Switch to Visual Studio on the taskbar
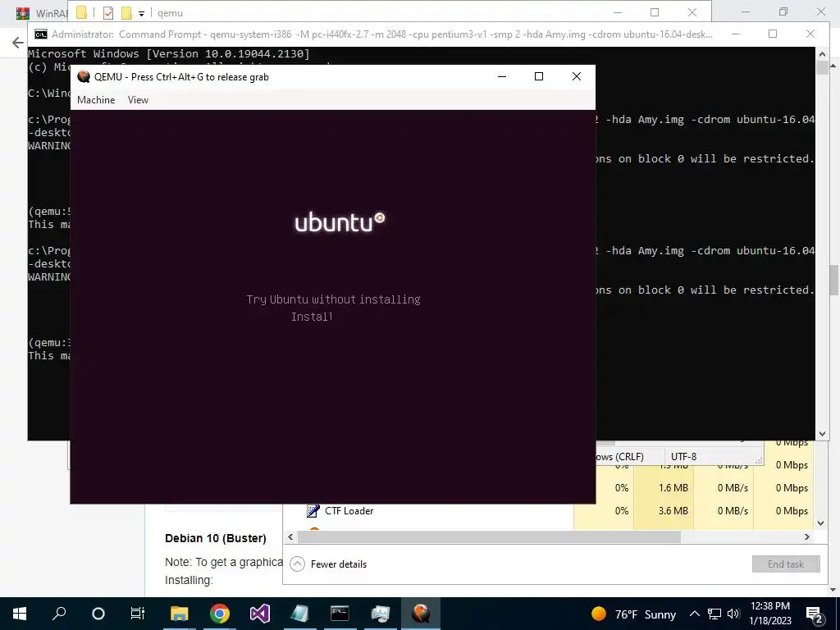The width and height of the screenshot is (840, 630). coord(260,614)
